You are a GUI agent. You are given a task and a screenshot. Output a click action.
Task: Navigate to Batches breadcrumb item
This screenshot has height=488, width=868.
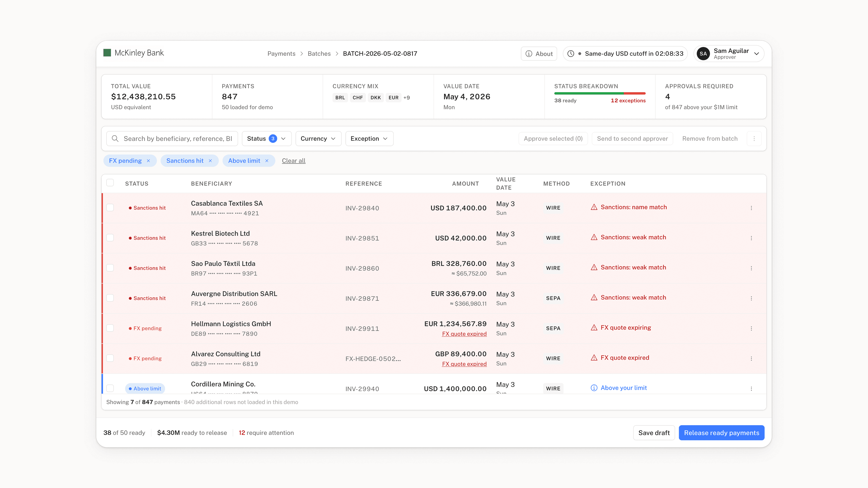(x=319, y=54)
